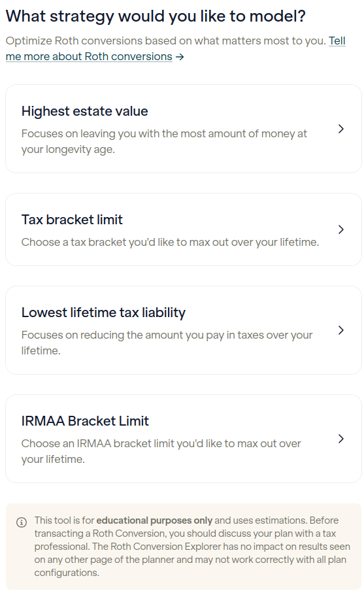Click the info icon in the disclaimer box
This screenshot has height=593, width=364.
[x=22, y=522]
